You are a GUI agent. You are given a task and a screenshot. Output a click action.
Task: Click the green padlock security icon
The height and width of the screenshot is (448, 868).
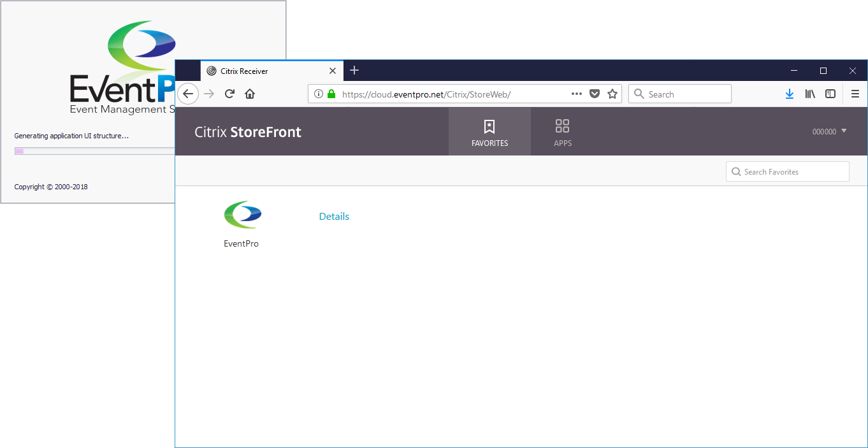point(331,94)
